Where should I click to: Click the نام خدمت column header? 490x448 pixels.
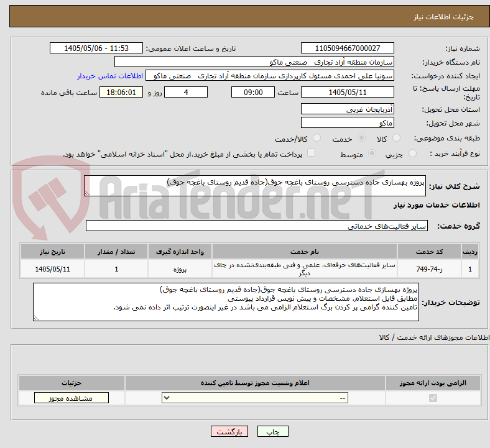click(305, 252)
